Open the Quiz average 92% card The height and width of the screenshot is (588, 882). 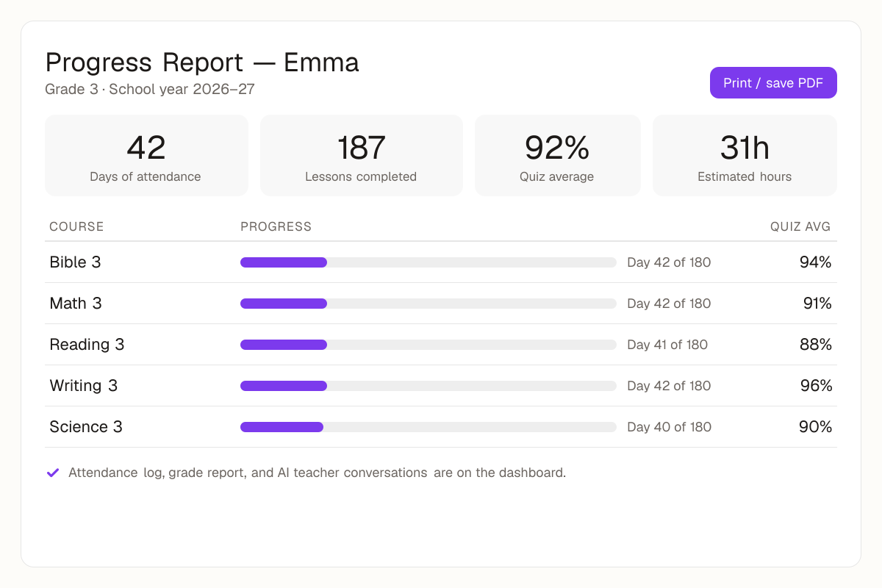click(x=558, y=155)
